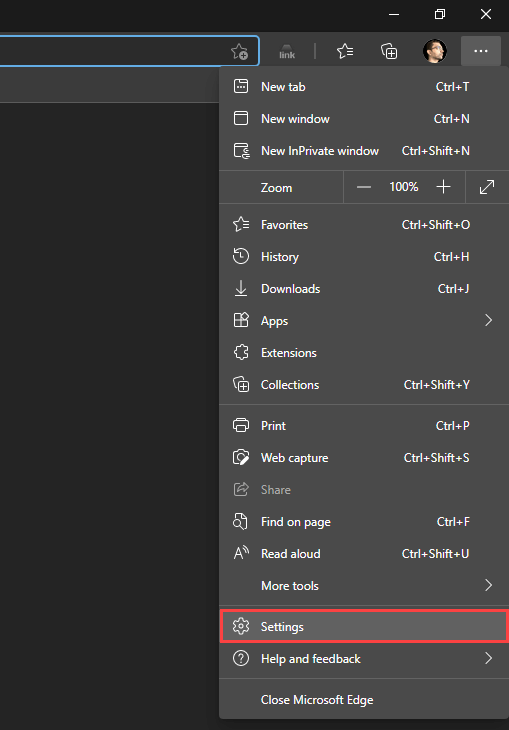Select Web capture option
The image size is (509, 730).
(364, 458)
